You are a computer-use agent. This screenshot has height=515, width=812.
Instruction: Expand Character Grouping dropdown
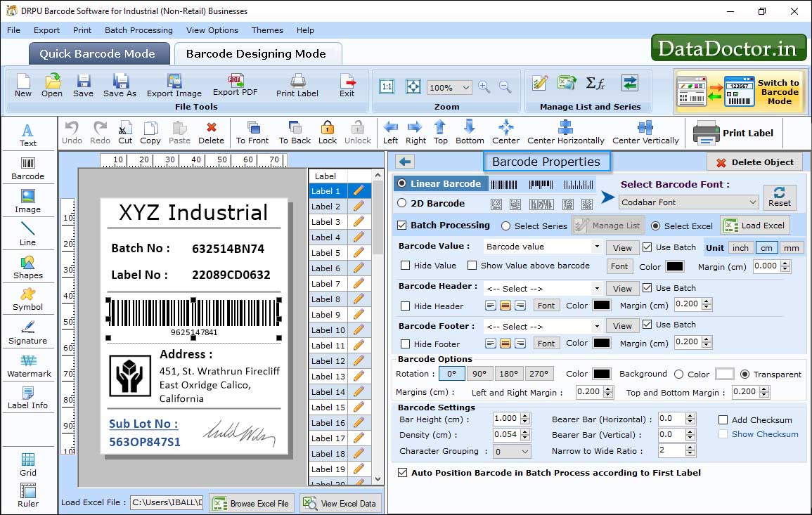512,451
